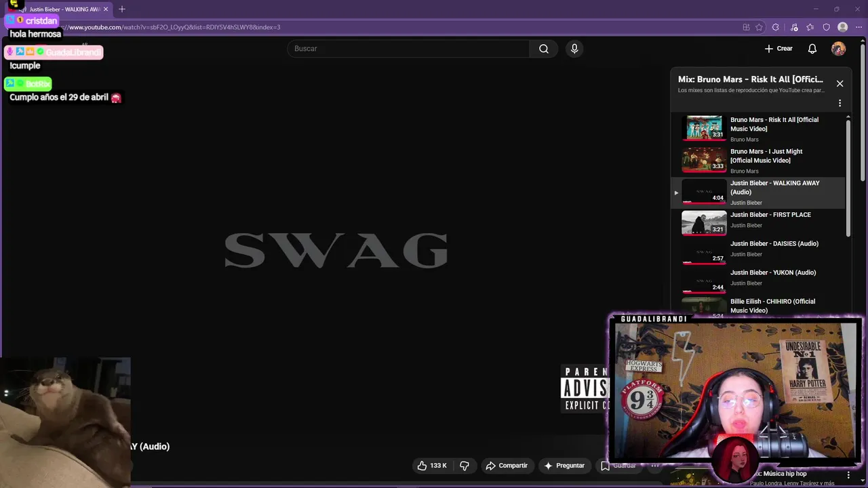Click the Compartir share button
This screenshot has width=868, height=488.
pos(507,466)
